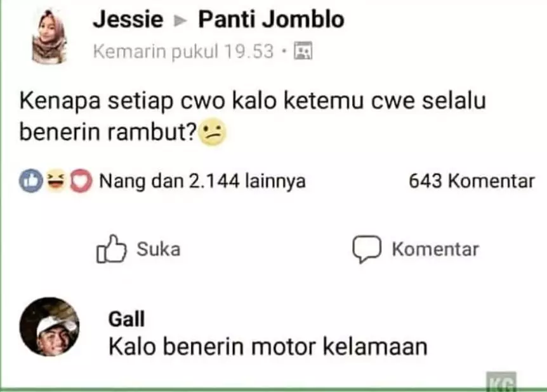Open commenter Gall's name link

coord(126,319)
